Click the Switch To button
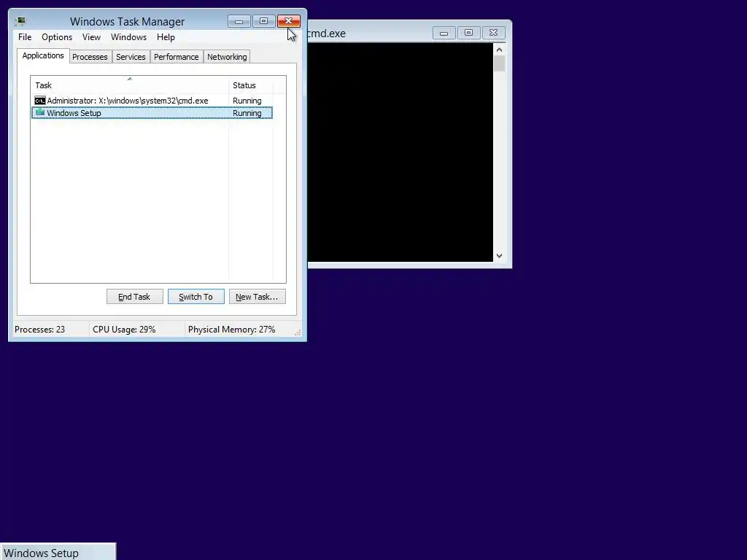The image size is (747, 560). pos(196,297)
